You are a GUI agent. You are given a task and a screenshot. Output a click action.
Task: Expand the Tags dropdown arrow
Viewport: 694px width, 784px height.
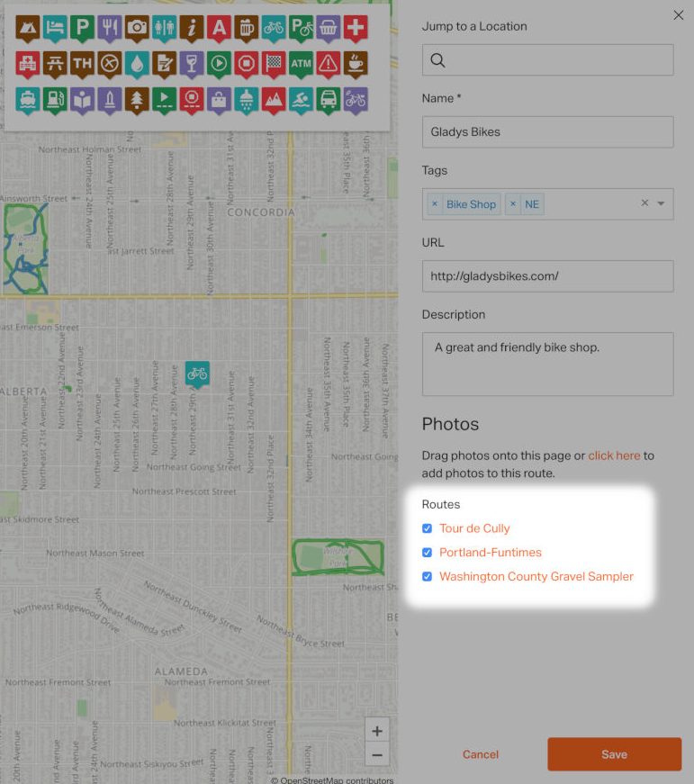click(x=661, y=203)
